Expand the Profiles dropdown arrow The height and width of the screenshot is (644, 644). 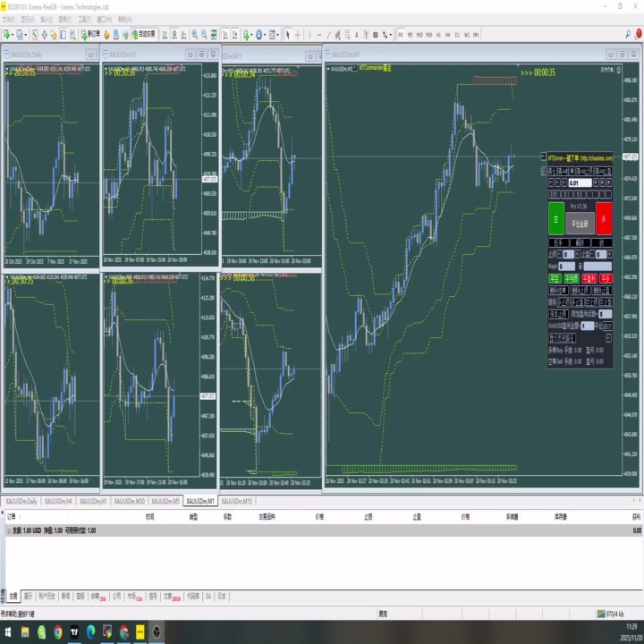pos(25,35)
